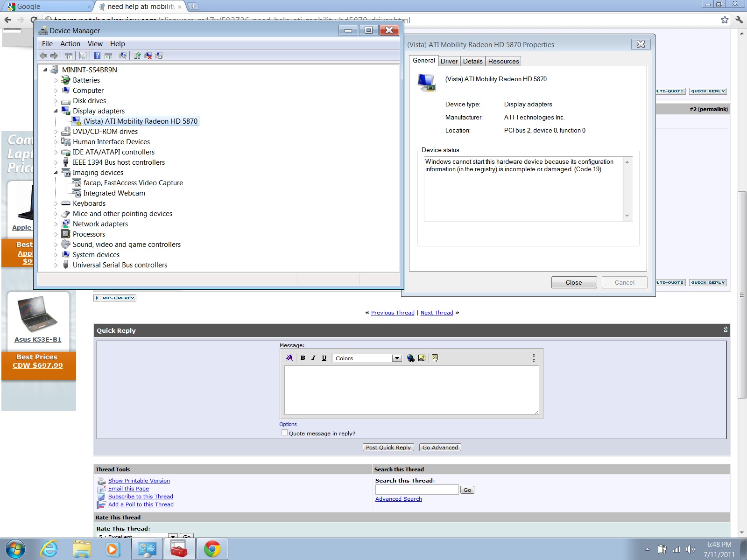Open the File menu in Device Manager
This screenshot has width=747, height=560.
coord(47,44)
